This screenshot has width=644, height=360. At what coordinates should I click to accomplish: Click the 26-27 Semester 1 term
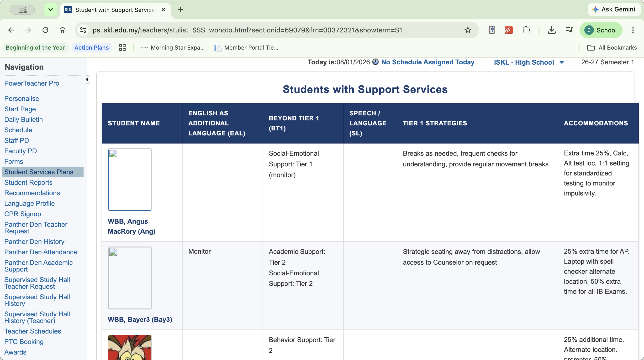607,62
